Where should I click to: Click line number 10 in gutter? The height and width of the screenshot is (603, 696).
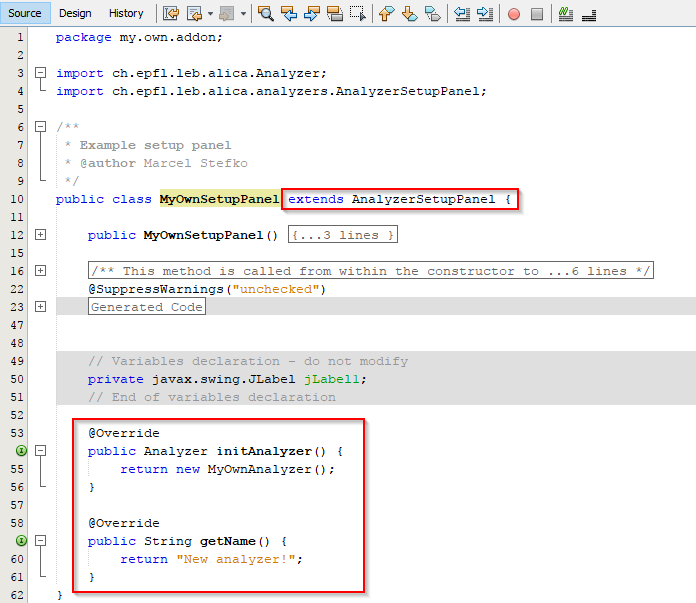point(17,198)
